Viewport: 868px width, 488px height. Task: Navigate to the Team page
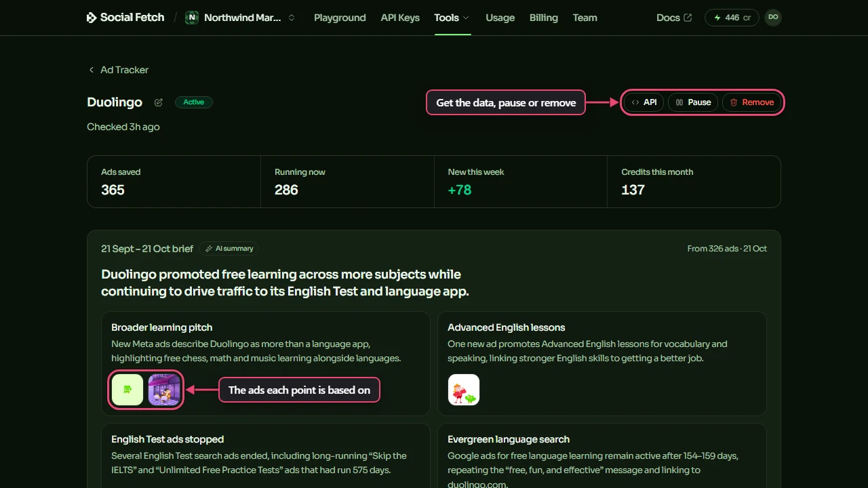pos(585,18)
